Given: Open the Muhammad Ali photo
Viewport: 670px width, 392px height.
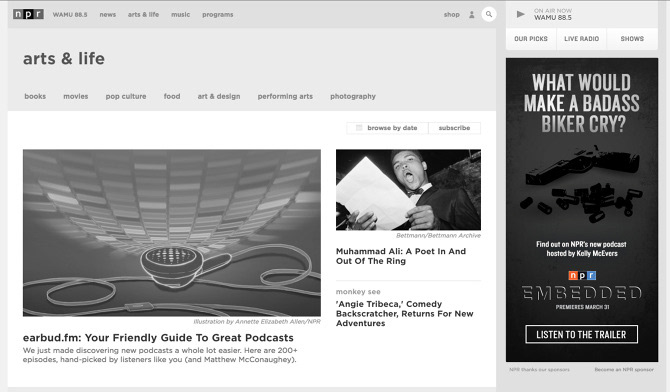Looking at the screenshot, I should point(408,190).
